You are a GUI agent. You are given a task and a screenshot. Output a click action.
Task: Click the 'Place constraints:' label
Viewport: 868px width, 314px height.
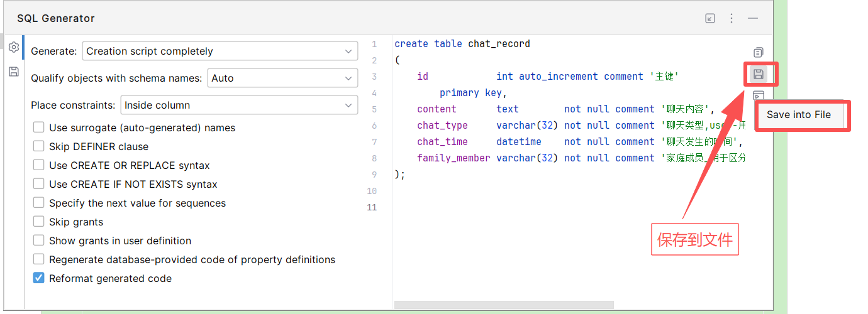[73, 105]
